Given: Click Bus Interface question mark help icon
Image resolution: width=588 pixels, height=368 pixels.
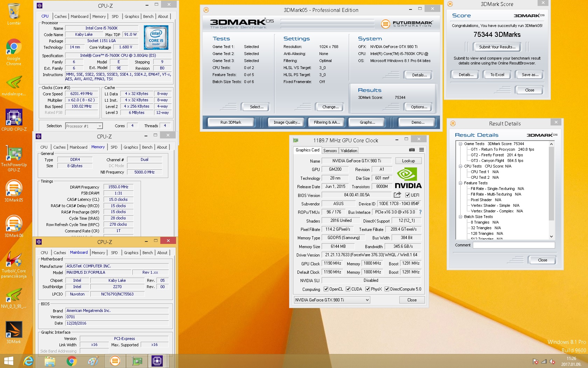Looking at the screenshot, I should pyautogui.click(x=420, y=212).
